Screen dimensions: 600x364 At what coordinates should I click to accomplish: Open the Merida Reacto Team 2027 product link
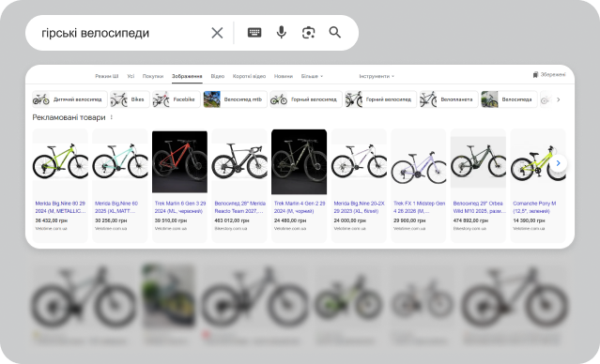(x=240, y=206)
